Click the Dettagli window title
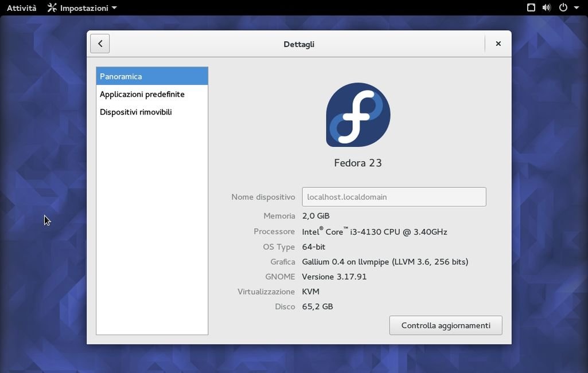 click(x=299, y=44)
